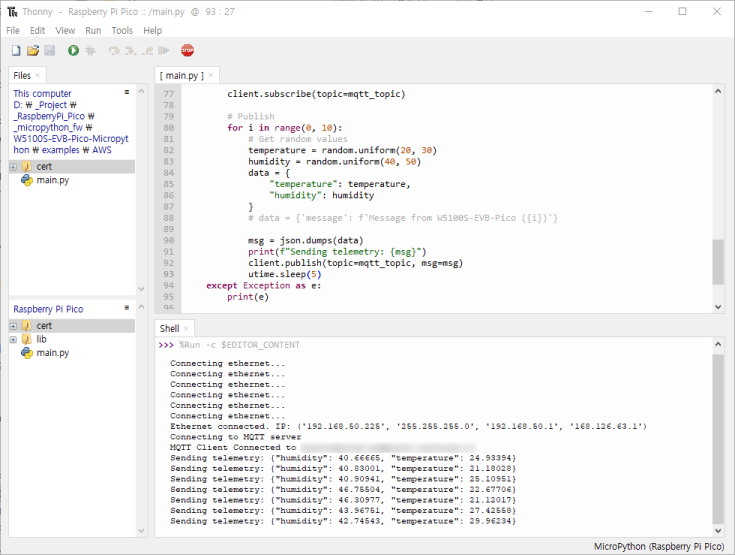735x555 pixels.
Task: Select the cert folder under This computer
Action: click(44, 167)
